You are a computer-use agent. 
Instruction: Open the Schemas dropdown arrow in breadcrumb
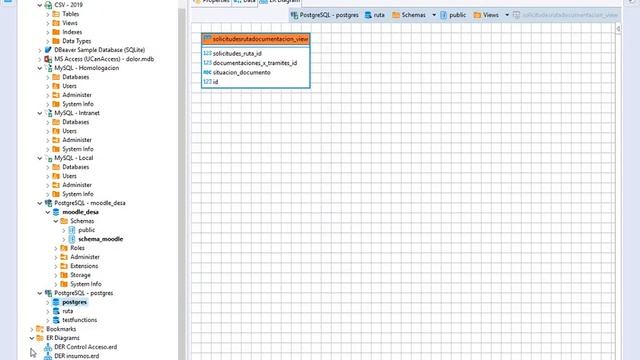(x=434, y=15)
